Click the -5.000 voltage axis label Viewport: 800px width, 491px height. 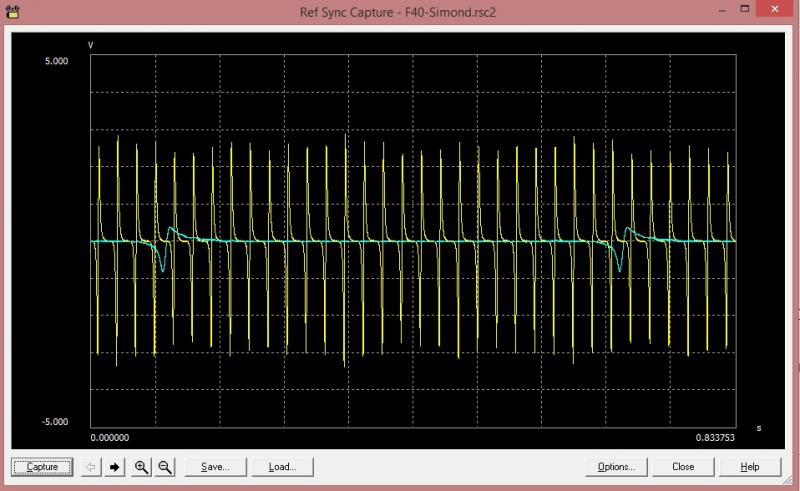point(52,422)
